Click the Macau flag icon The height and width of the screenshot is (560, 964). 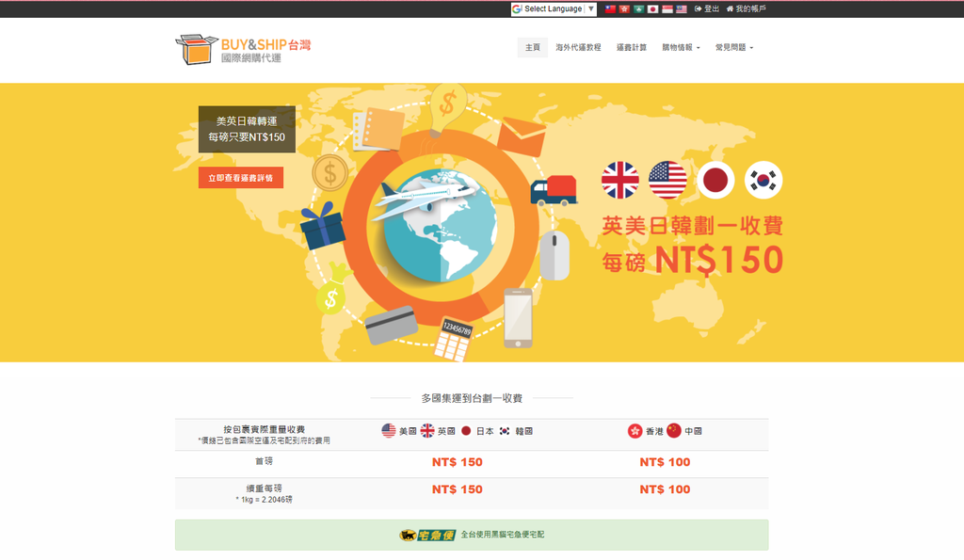[638, 8]
